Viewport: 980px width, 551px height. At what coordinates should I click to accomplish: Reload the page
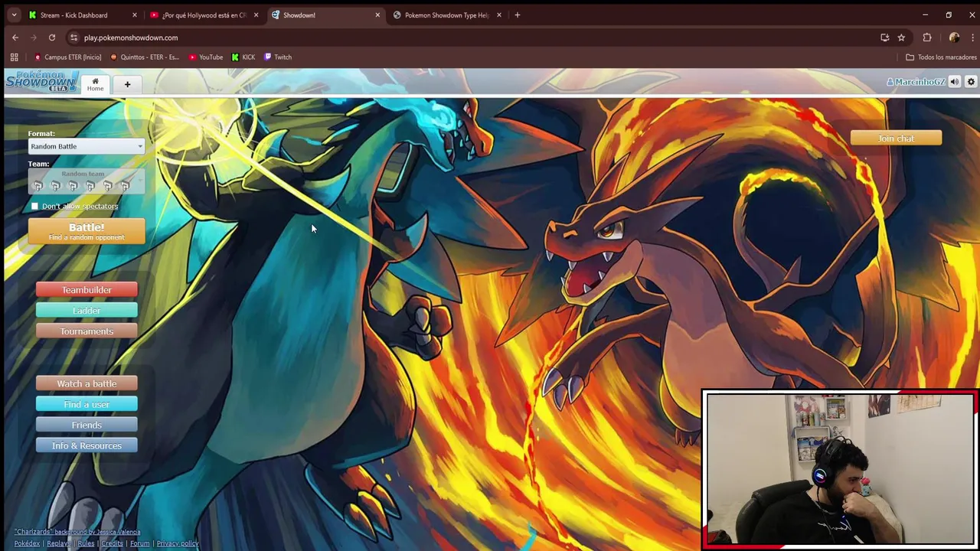[x=52, y=37]
